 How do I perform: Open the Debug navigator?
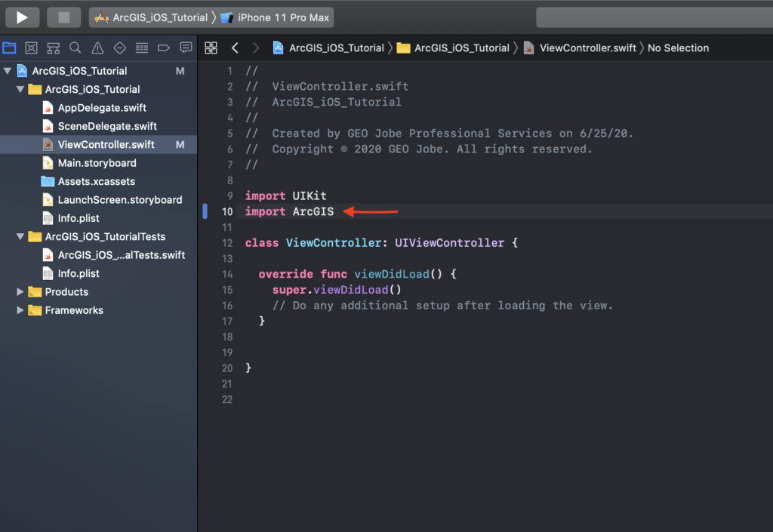point(141,48)
